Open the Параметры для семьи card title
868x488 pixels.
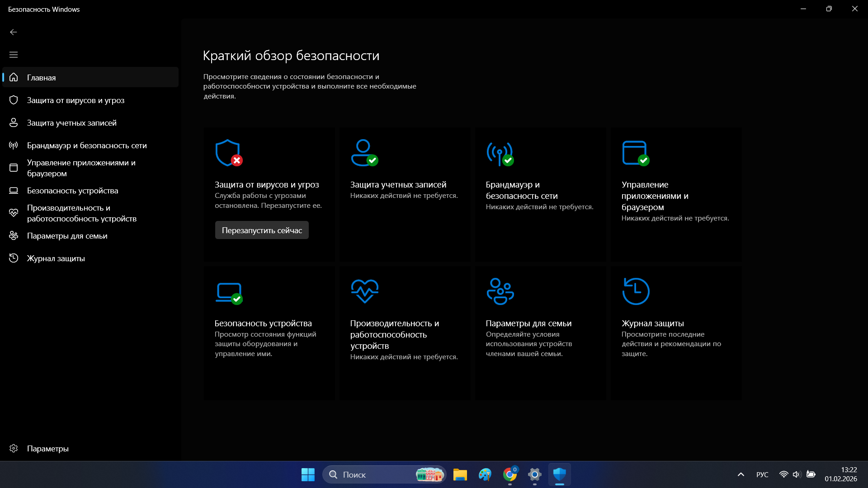528,323
